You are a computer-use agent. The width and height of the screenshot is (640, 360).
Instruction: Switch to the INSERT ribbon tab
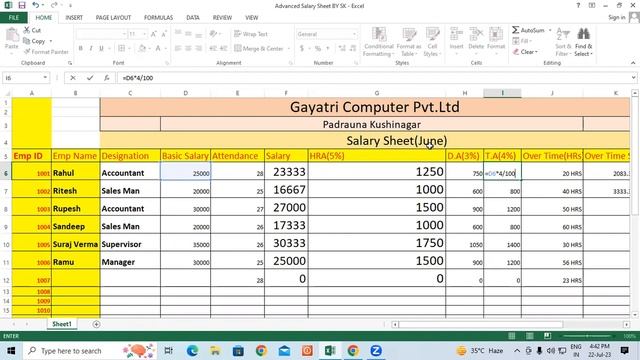(x=74, y=18)
